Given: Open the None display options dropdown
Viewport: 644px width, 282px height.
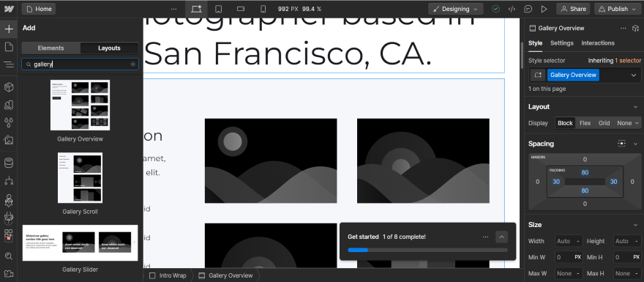Looking at the screenshot, I should [x=628, y=123].
